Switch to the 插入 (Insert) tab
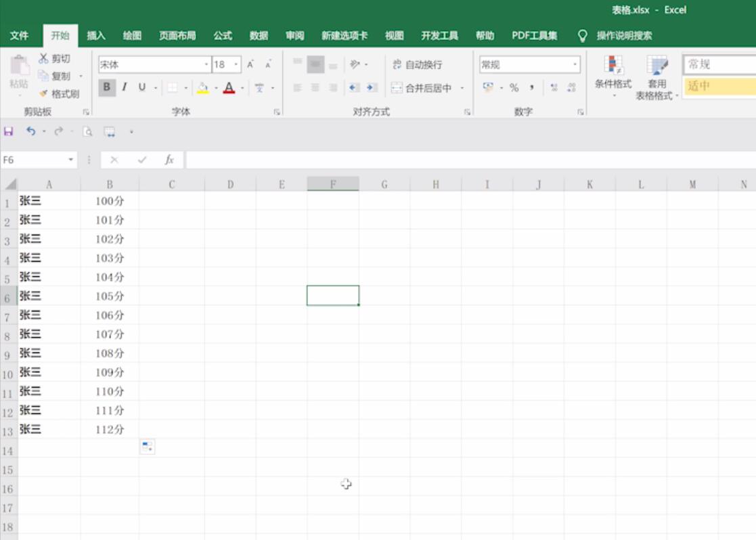The height and width of the screenshot is (540, 756). pos(96,35)
